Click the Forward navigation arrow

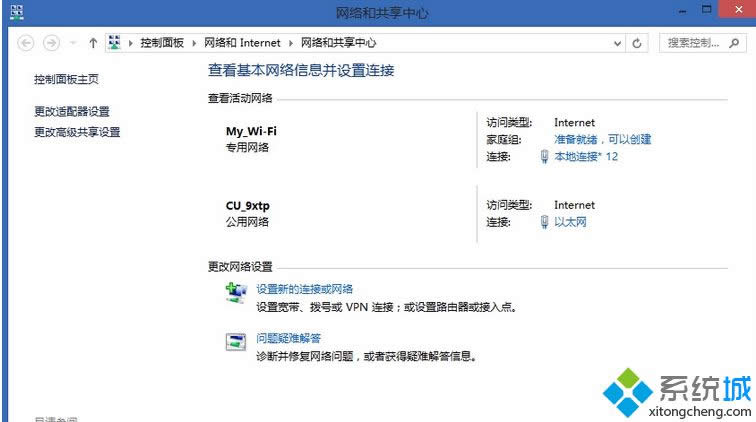[51, 43]
